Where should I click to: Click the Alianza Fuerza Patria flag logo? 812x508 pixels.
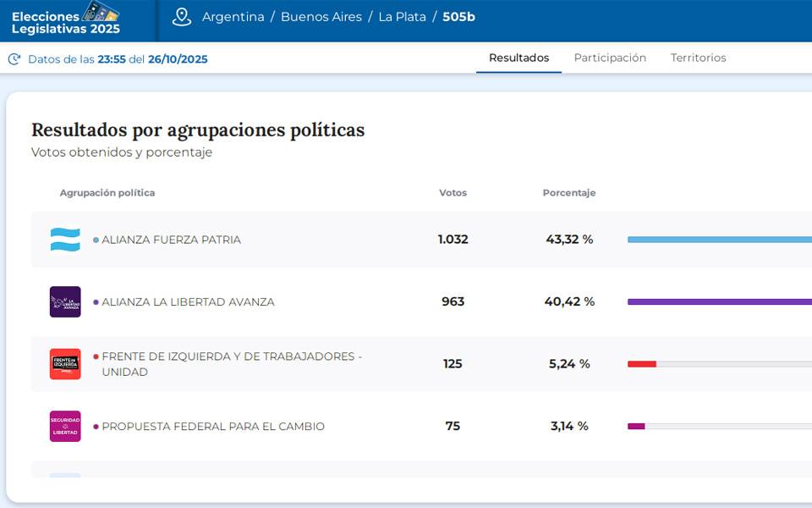(x=65, y=240)
